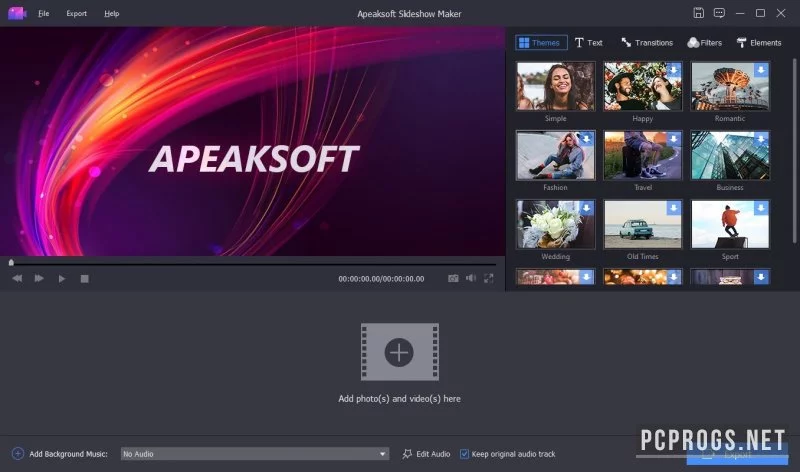
Task: Download the Old Times theme via arrow icon
Action: tap(673, 208)
